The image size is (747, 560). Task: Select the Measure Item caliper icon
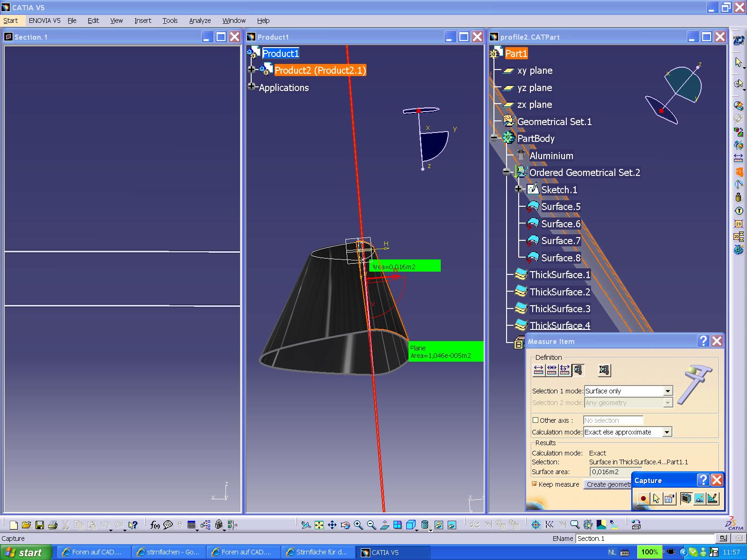(578, 370)
